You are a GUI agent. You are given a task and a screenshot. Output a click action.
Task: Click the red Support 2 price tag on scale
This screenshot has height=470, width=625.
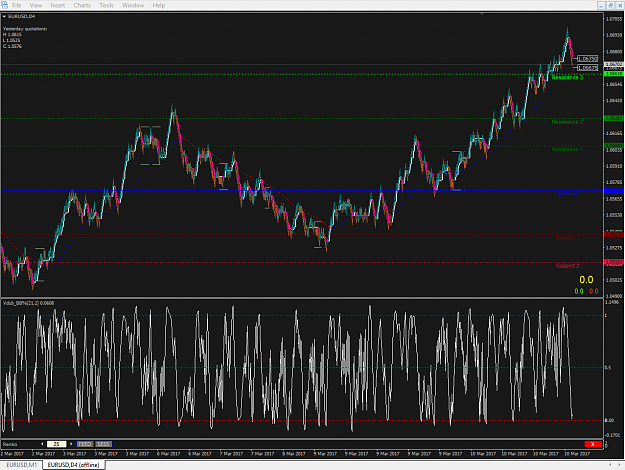point(613,262)
